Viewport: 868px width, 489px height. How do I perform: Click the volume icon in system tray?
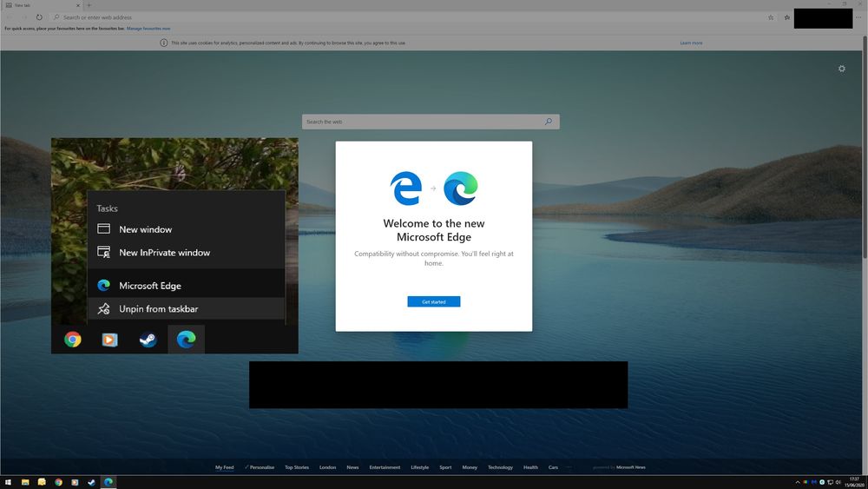click(x=838, y=482)
